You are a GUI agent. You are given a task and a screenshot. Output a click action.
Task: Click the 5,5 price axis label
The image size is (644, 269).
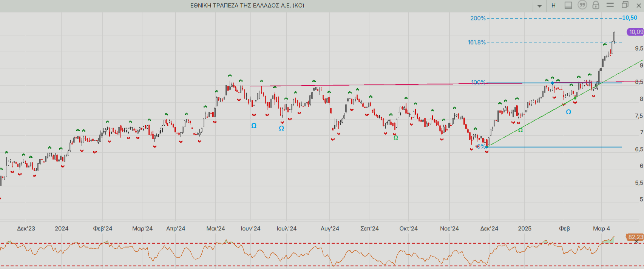click(639, 183)
